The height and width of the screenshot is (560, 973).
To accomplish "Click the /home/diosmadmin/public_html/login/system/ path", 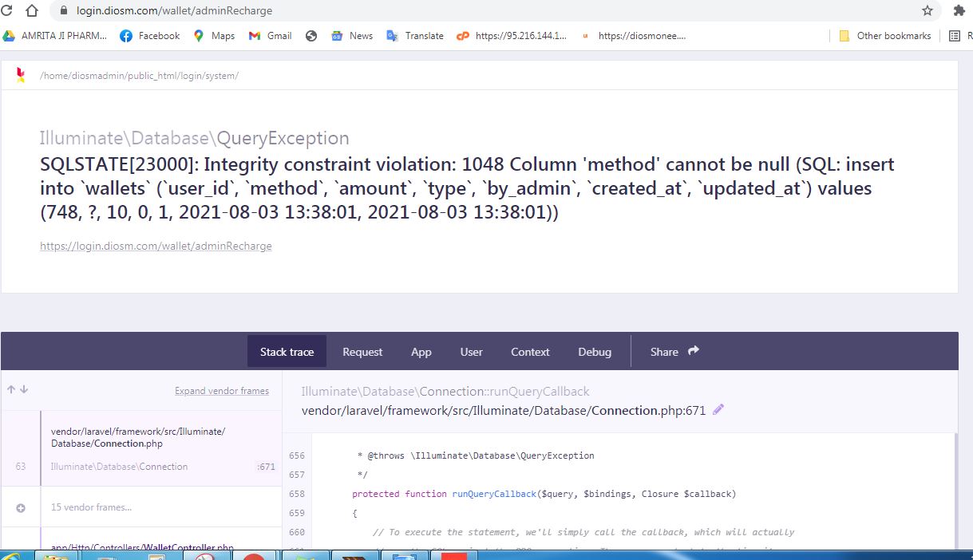I will tap(139, 76).
